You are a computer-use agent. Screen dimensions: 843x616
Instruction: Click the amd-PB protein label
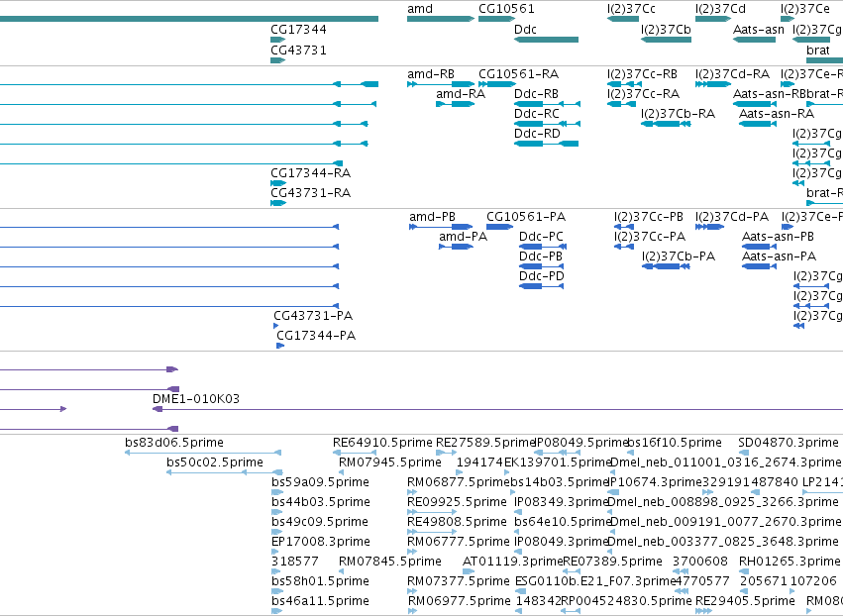(432, 217)
